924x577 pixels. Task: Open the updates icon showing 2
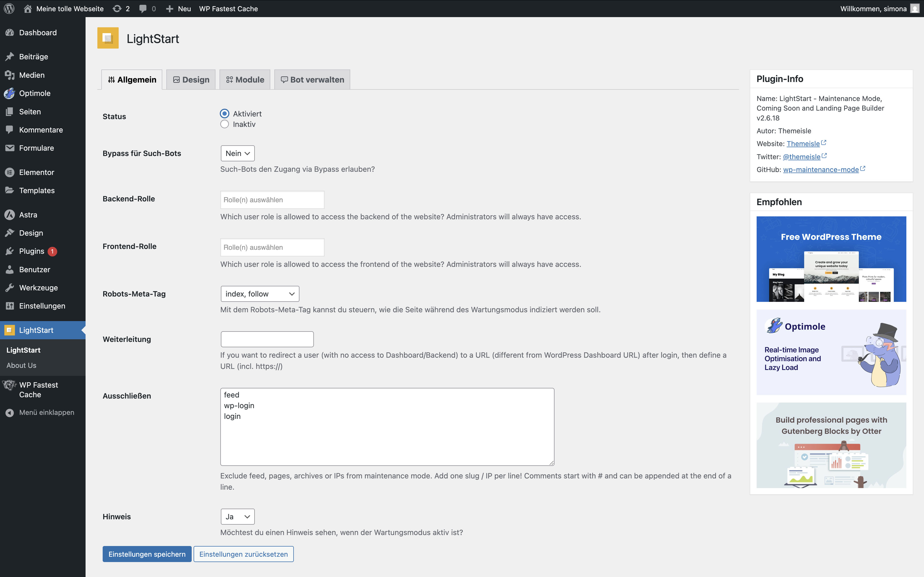[x=117, y=8]
